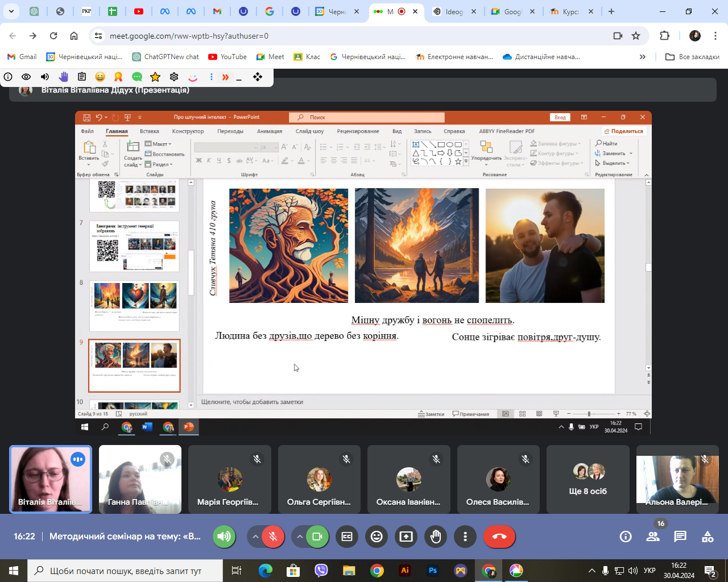Open the emoji reactions button

pyautogui.click(x=377, y=537)
